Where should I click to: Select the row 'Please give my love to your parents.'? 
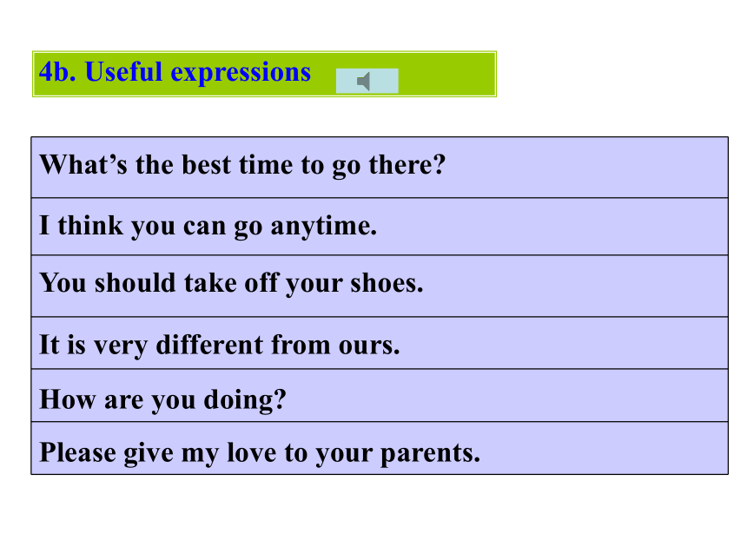point(380,448)
